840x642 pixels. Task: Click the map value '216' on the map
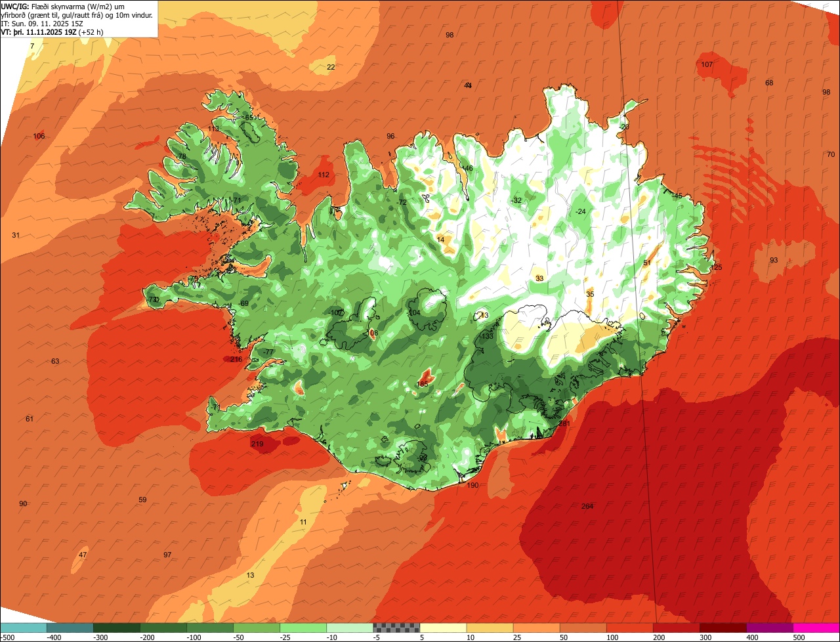(236, 359)
